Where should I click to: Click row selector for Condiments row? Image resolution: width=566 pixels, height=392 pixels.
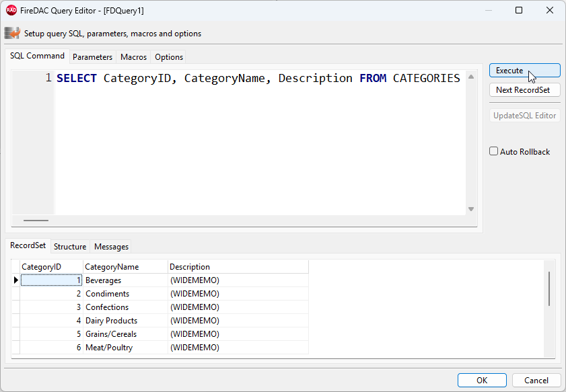16,294
